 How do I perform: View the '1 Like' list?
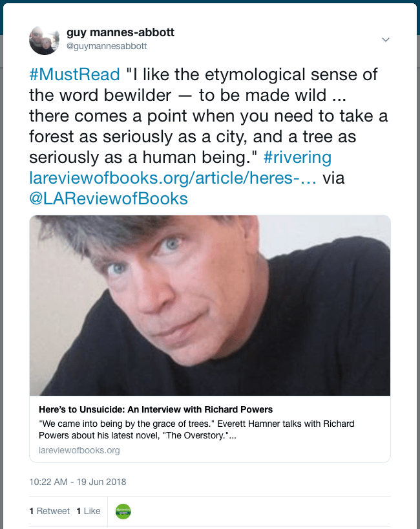pyautogui.click(x=89, y=511)
